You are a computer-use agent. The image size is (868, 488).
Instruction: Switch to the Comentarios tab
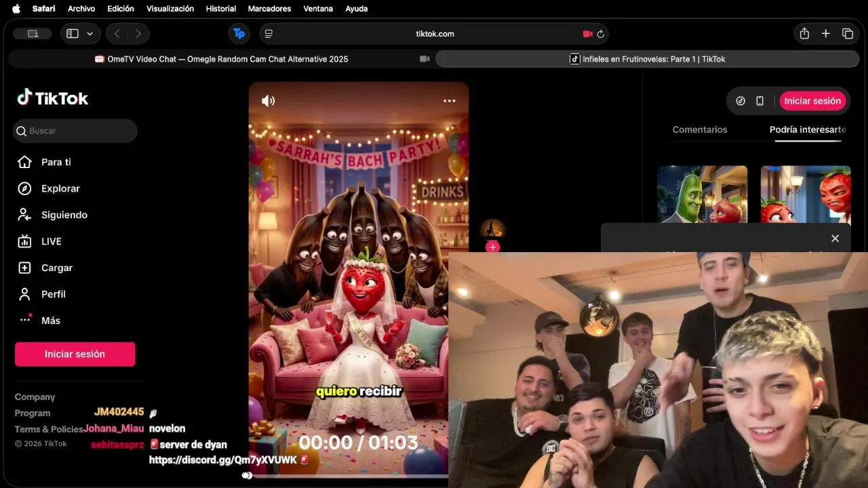700,129
